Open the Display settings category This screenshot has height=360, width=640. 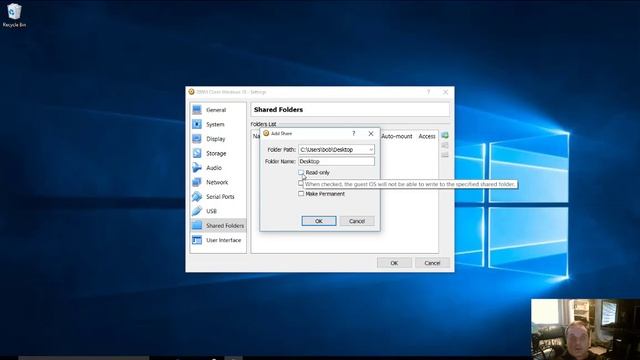pos(218,139)
